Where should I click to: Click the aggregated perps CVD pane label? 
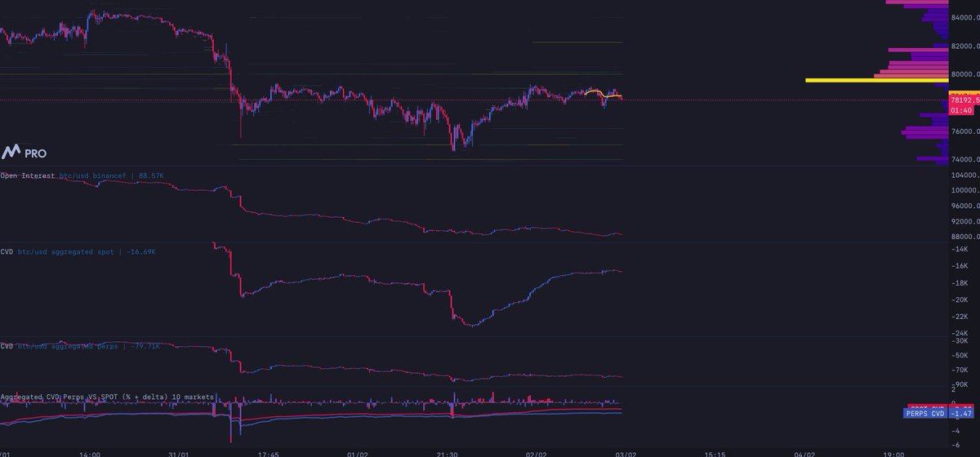80,346
